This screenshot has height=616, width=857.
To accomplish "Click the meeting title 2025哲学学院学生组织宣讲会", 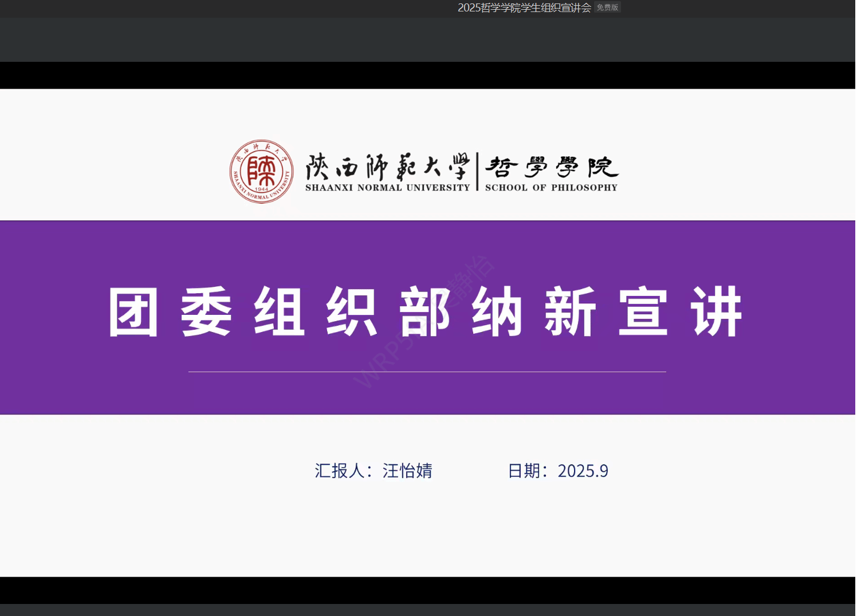I will 524,7.
